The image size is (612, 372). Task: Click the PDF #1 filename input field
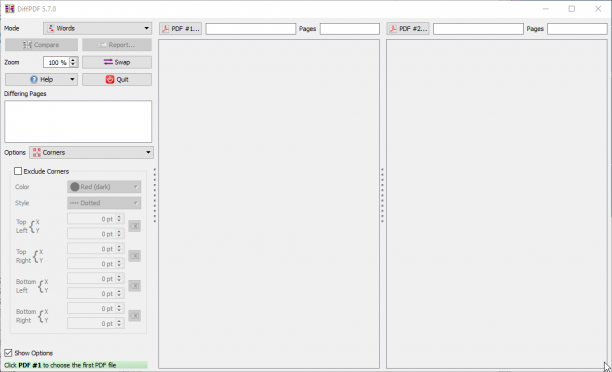click(x=251, y=28)
